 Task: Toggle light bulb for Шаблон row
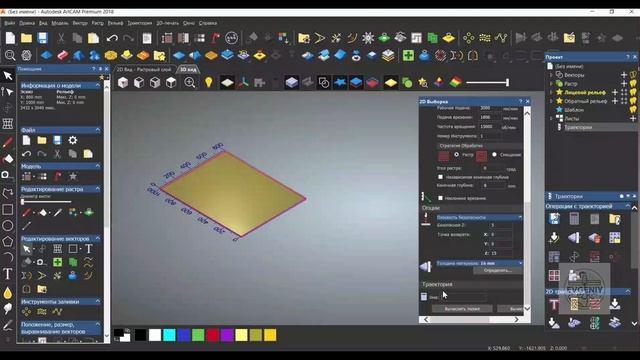tap(633, 109)
